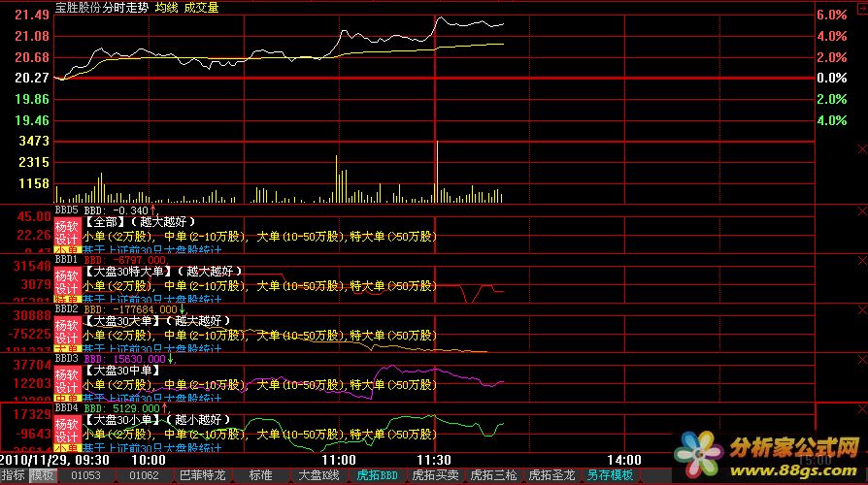
Task: Click the 19.46 price axis label
Action: tap(32, 120)
